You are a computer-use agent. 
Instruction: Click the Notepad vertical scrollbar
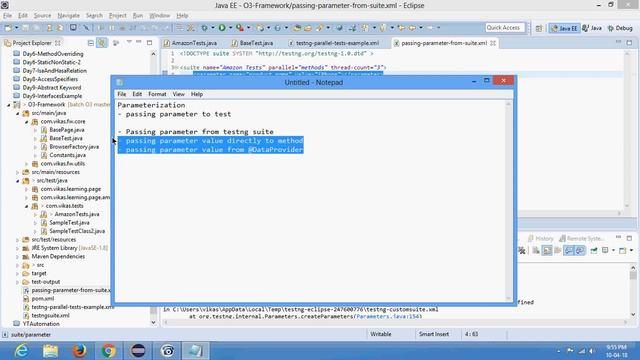pyautogui.click(x=509, y=200)
